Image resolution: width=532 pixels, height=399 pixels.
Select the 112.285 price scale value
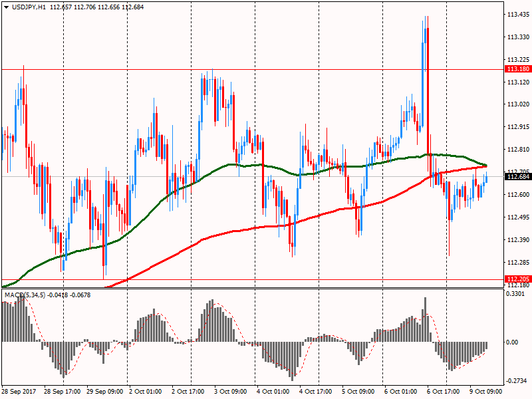pos(519,263)
